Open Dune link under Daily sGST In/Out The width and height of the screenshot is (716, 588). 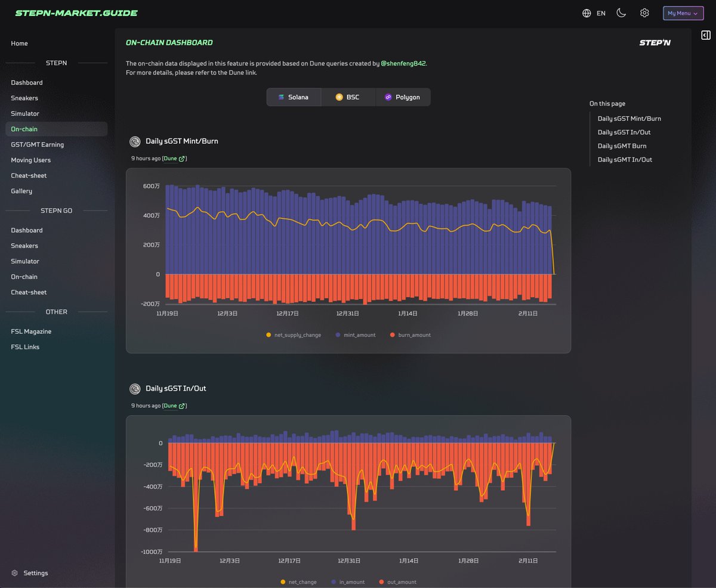coord(174,406)
